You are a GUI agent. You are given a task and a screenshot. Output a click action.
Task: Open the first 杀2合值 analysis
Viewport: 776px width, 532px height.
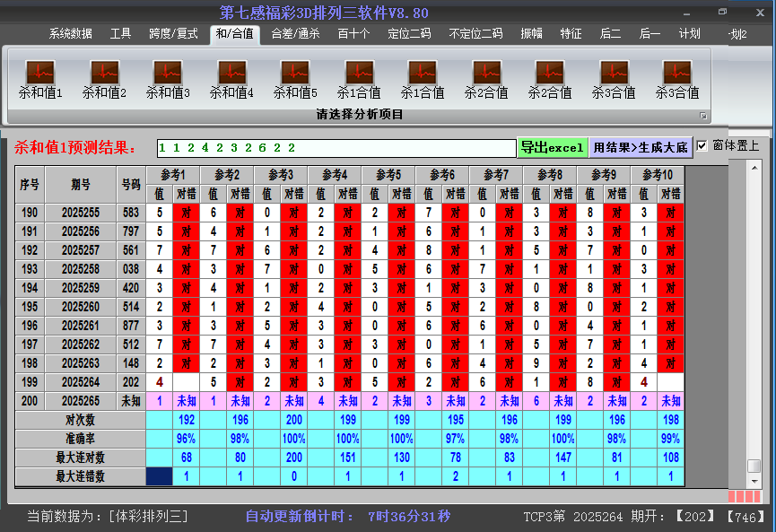[485, 76]
